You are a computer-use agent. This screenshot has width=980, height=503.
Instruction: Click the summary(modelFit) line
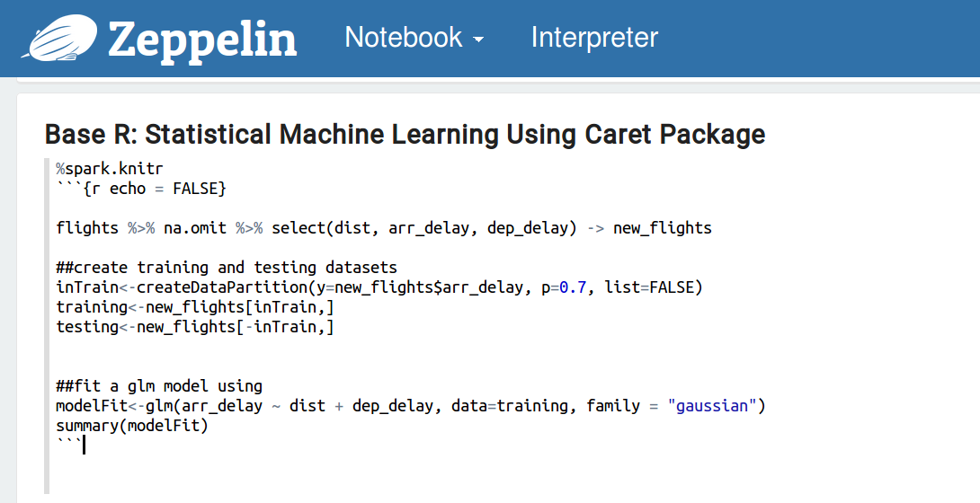[x=132, y=426]
